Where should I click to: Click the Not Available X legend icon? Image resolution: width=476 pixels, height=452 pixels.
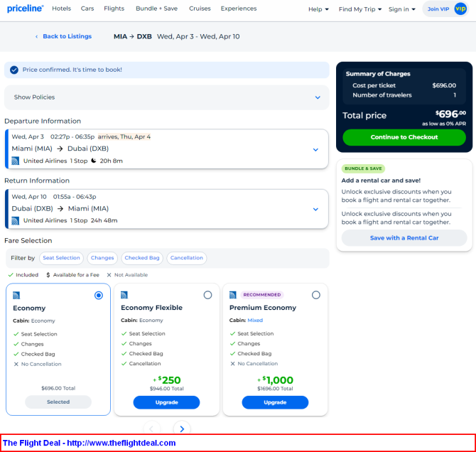point(109,274)
